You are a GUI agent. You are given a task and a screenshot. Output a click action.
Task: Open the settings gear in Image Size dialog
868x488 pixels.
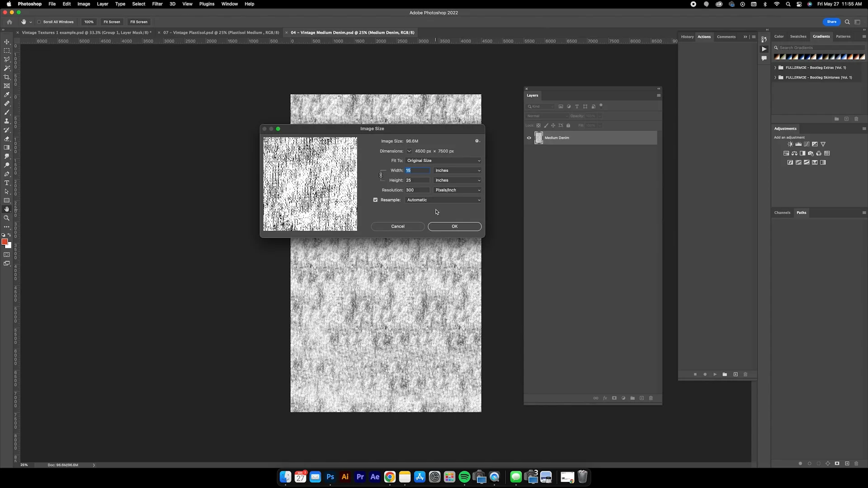[477, 141]
